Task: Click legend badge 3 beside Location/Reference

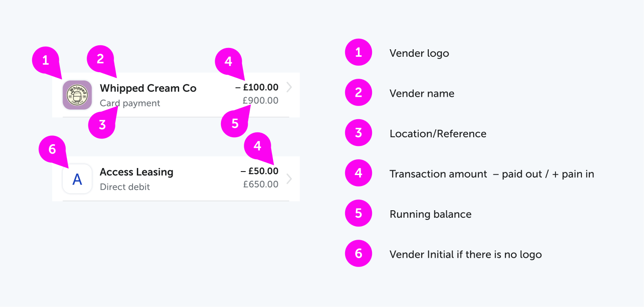Action: coord(358,133)
